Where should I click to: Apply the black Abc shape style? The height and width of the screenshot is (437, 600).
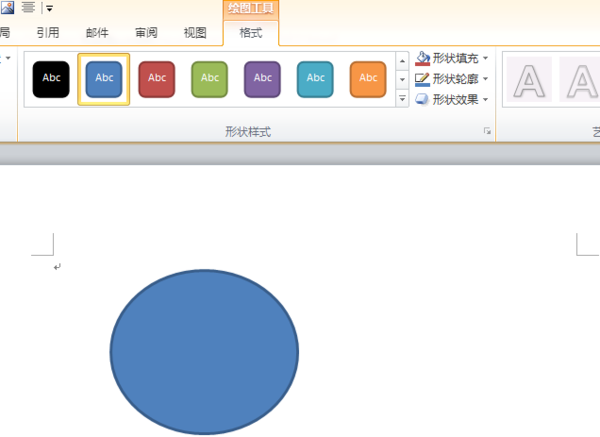51,79
